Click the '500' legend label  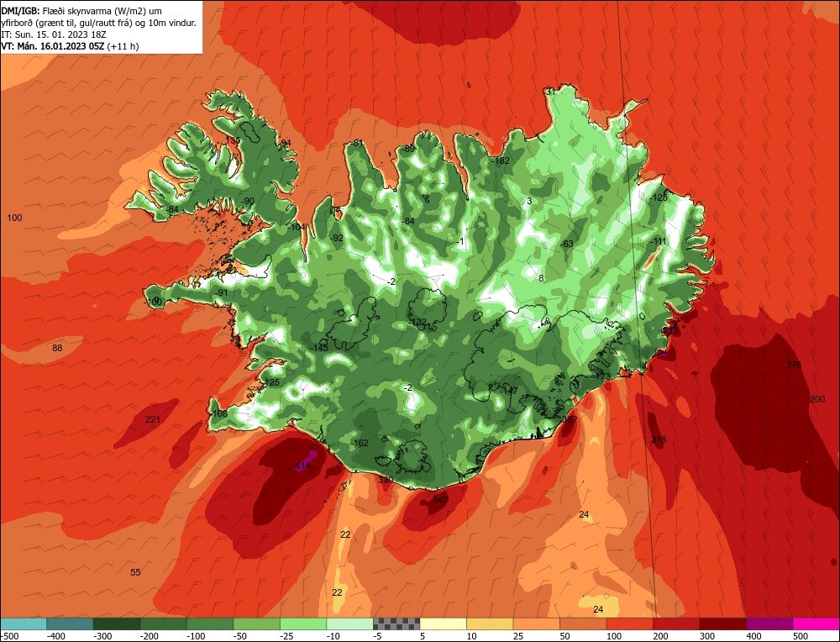point(801,636)
